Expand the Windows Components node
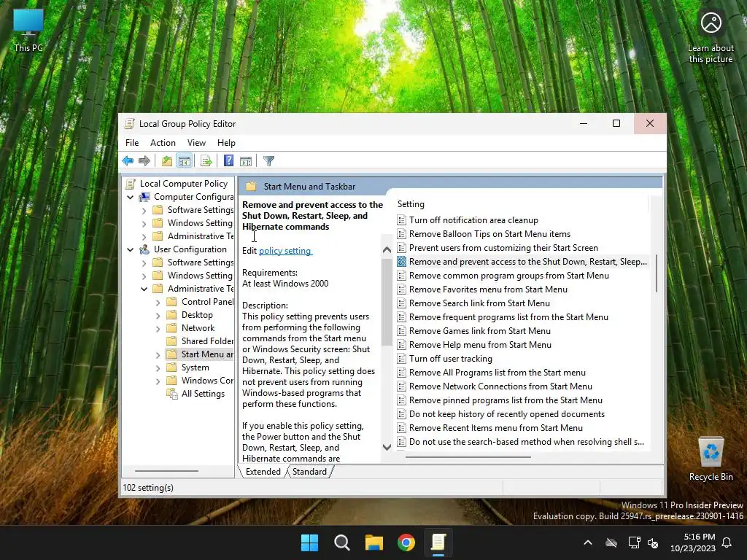747x560 pixels. [x=158, y=381]
